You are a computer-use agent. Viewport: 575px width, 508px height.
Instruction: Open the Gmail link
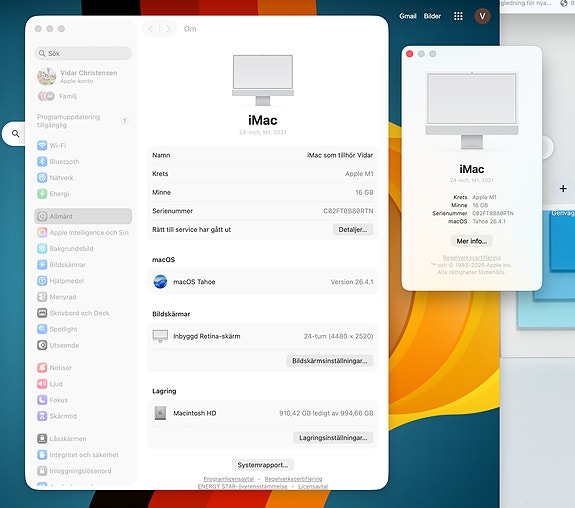[x=408, y=16]
